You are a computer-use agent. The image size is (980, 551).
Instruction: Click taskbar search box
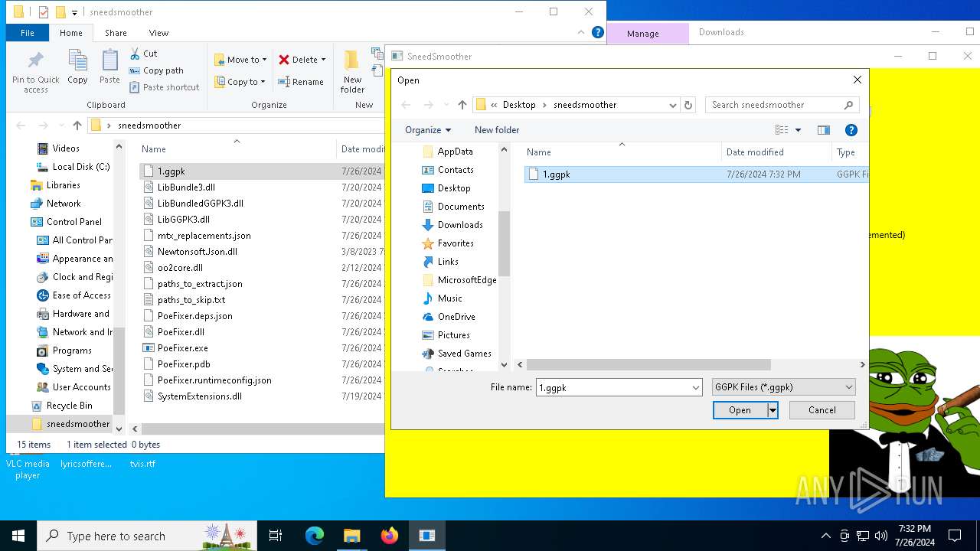(145, 536)
